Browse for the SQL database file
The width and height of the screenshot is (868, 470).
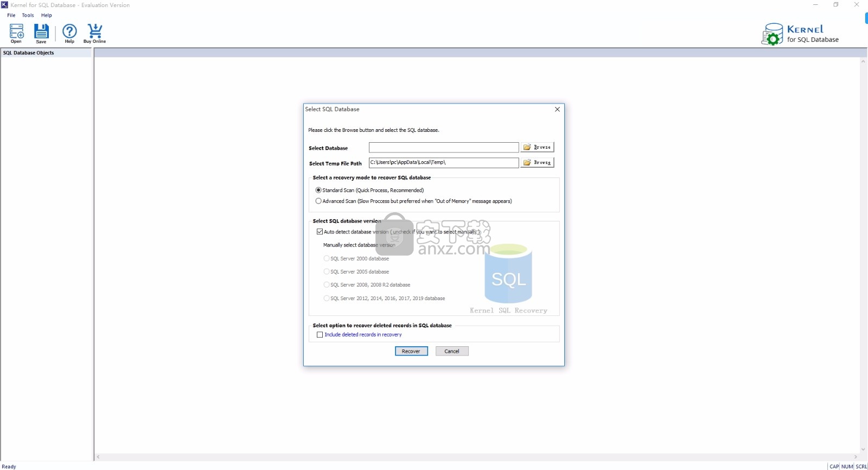[537, 147]
